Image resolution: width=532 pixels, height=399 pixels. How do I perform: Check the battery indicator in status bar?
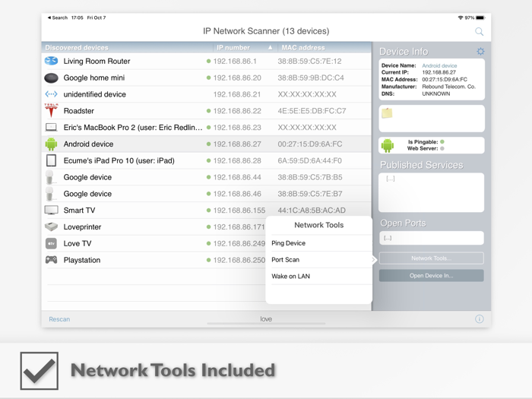click(x=481, y=17)
